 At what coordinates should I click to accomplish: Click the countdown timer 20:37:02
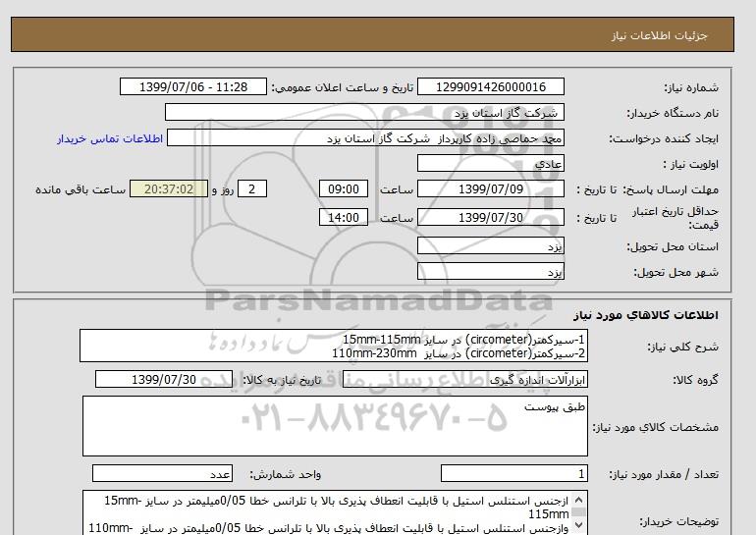[x=169, y=188]
